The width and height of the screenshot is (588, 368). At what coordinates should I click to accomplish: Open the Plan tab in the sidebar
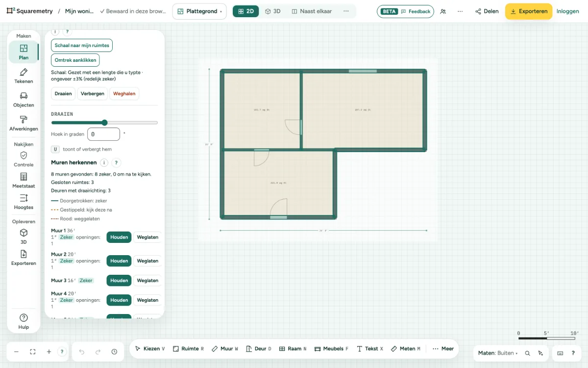pyautogui.click(x=24, y=53)
